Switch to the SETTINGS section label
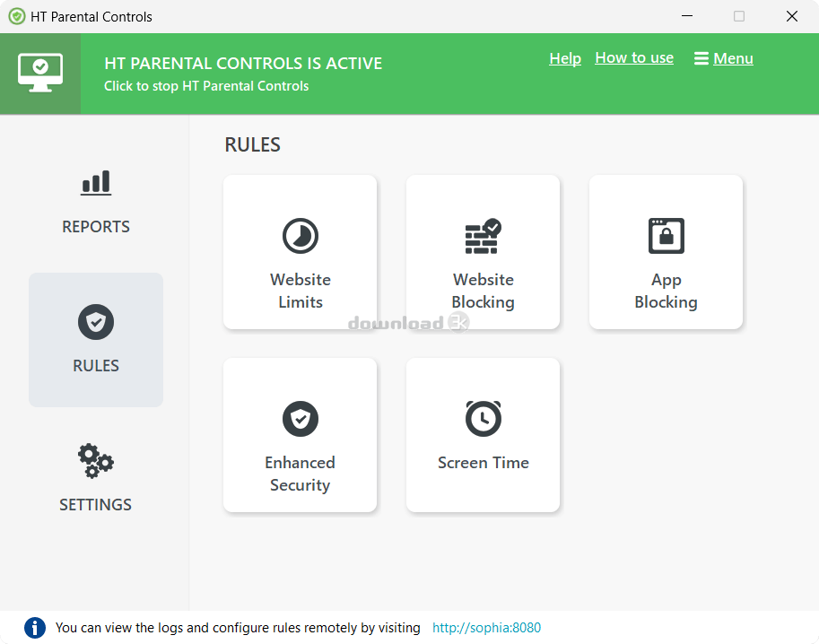Viewport: 819px width, 644px height. pos(96,505)
